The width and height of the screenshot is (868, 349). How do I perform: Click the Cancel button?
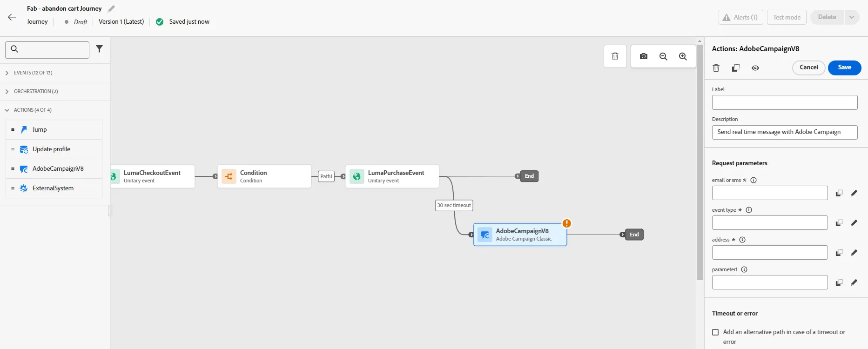coord(808,67)
